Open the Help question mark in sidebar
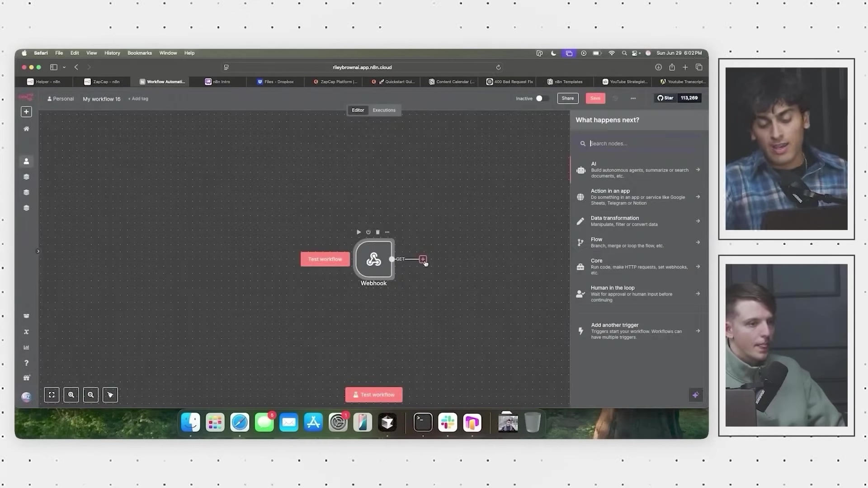 tap(26, 363)
